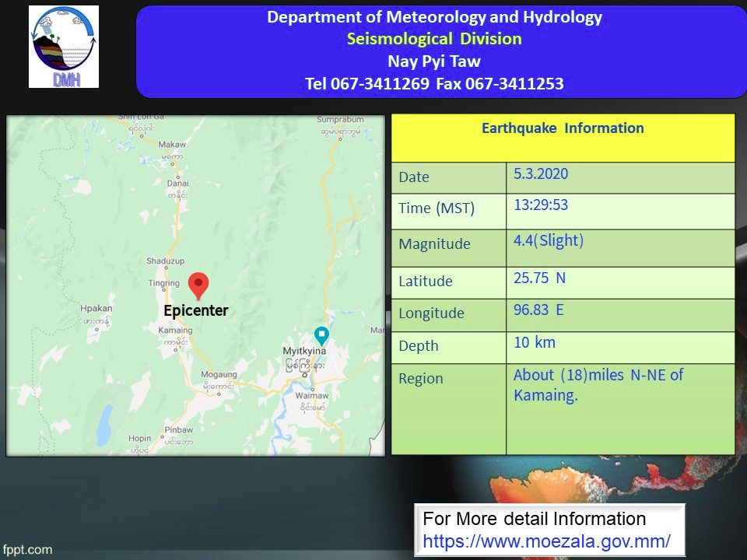747x560 pixels.
Task: Click the fppt.com watermark text
Action: tap(27, 550)
